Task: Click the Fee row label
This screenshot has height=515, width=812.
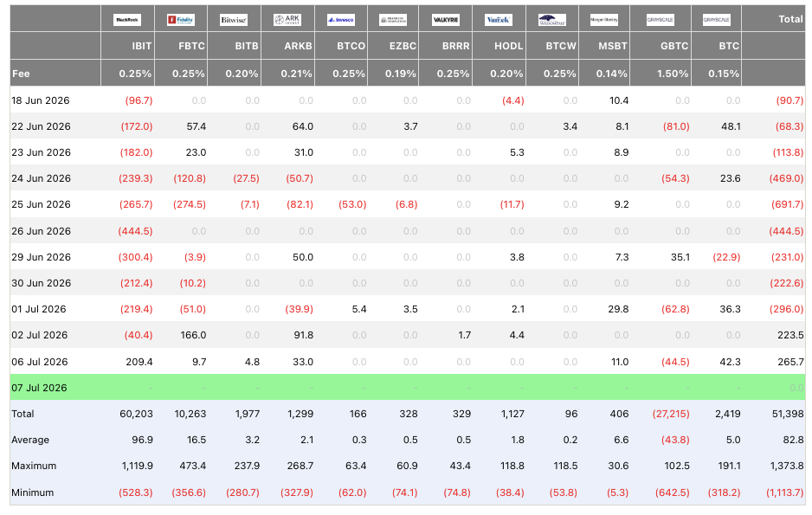Action: (21, 74)
